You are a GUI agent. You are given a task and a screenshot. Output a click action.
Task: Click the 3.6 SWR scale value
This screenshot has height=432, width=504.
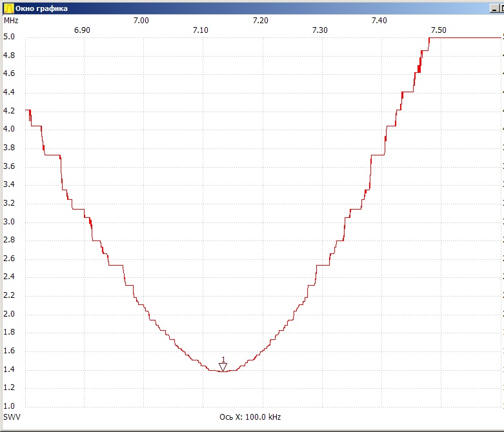point(9,166)
